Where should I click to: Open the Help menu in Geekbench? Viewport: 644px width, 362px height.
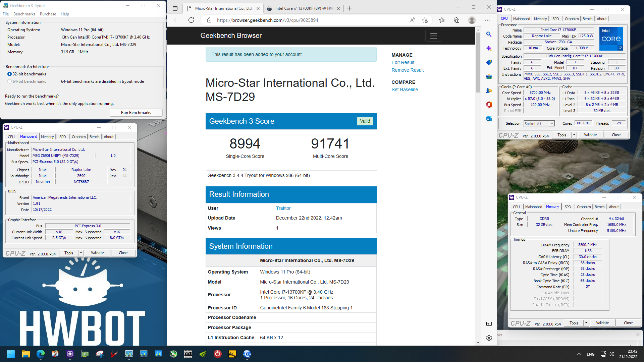tap(65, 14)
